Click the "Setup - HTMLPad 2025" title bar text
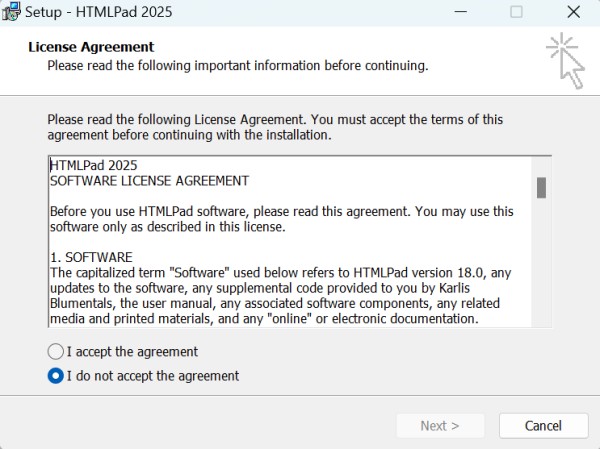Viewport: 600px width, 449px height. tap(99, 12)
